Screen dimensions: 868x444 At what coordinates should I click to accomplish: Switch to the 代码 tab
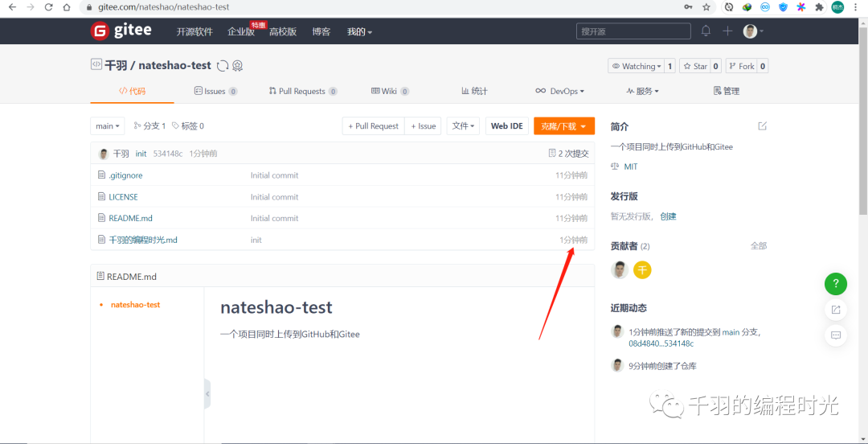(x=133, y=91)
